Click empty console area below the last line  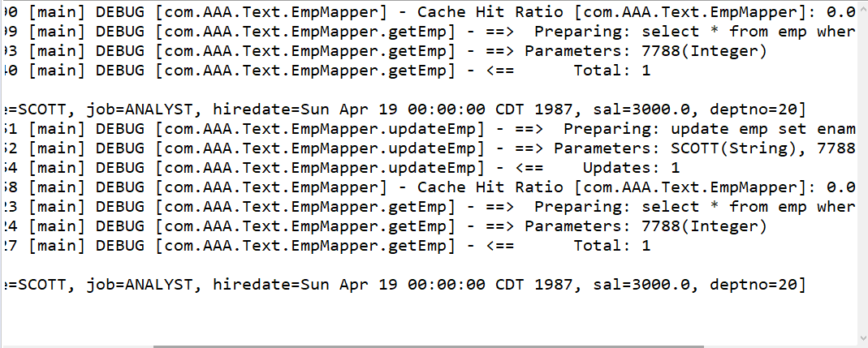tap(430, 318)
